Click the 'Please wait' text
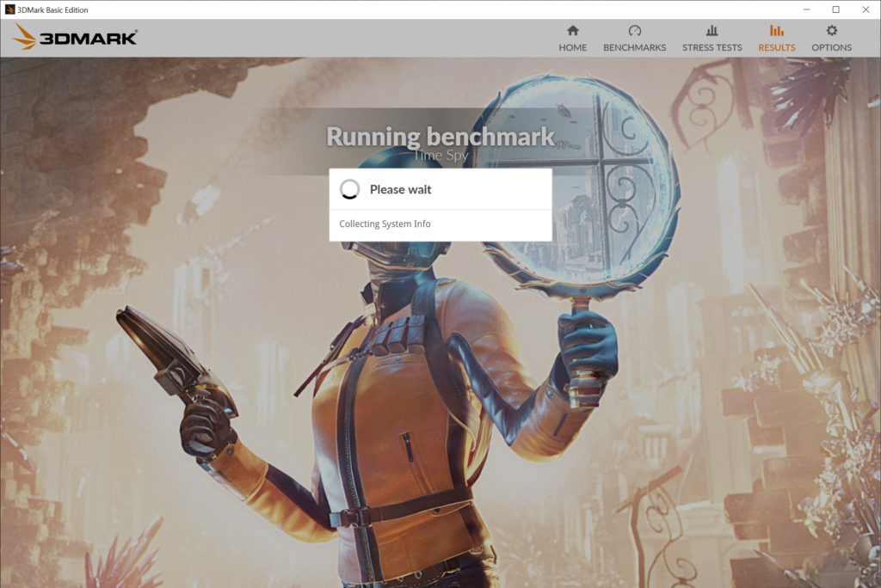The width and height of the screenshot is (881, 588). (x=401, y=189)
